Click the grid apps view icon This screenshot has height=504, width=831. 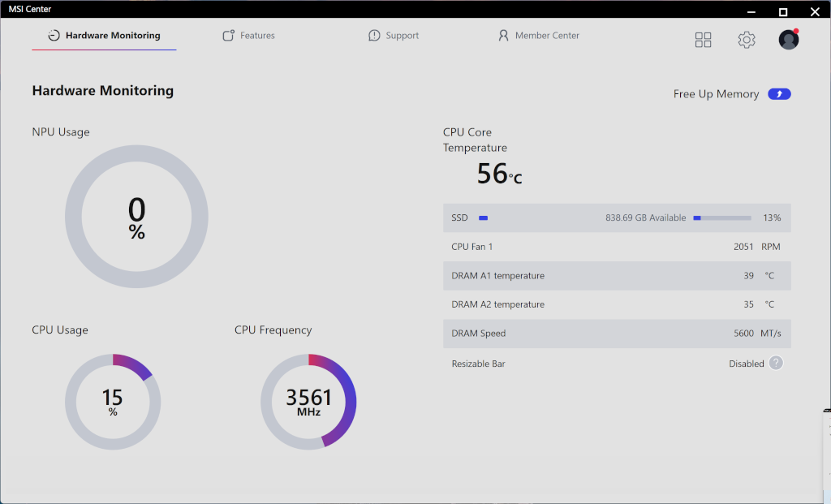tap(703, 40)
